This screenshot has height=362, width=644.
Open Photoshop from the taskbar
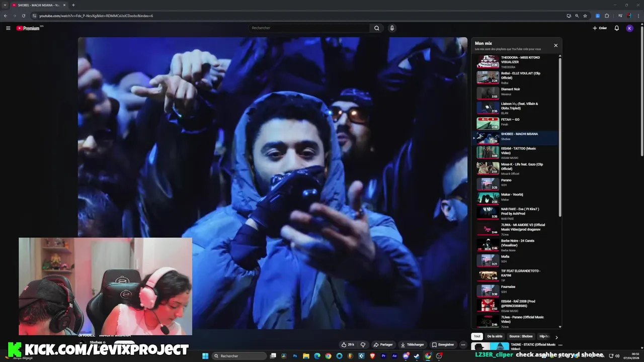point(295,356)
